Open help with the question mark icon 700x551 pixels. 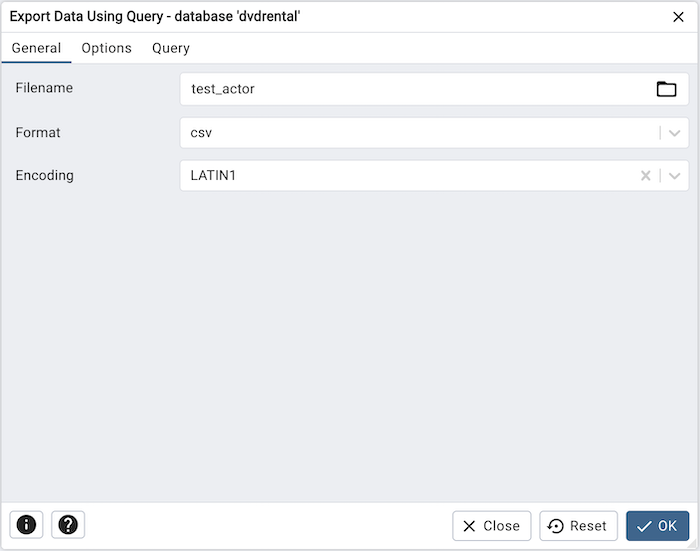click(x=68, y=525)
